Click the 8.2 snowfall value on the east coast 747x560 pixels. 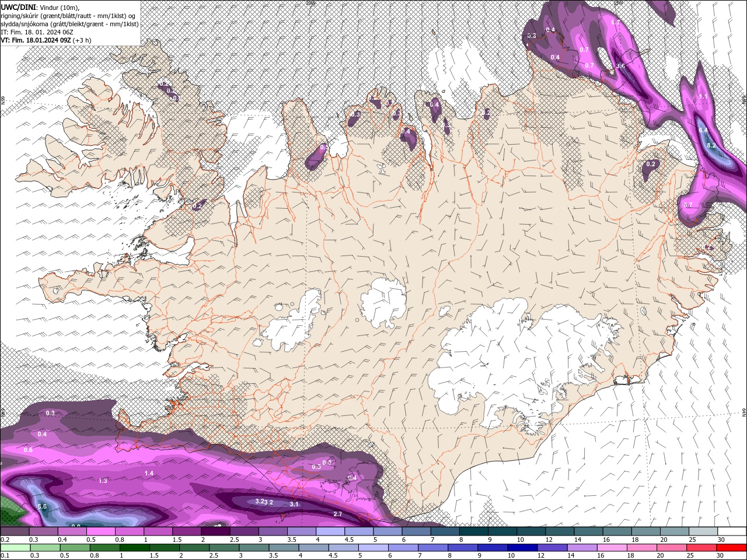click(711, 145)
